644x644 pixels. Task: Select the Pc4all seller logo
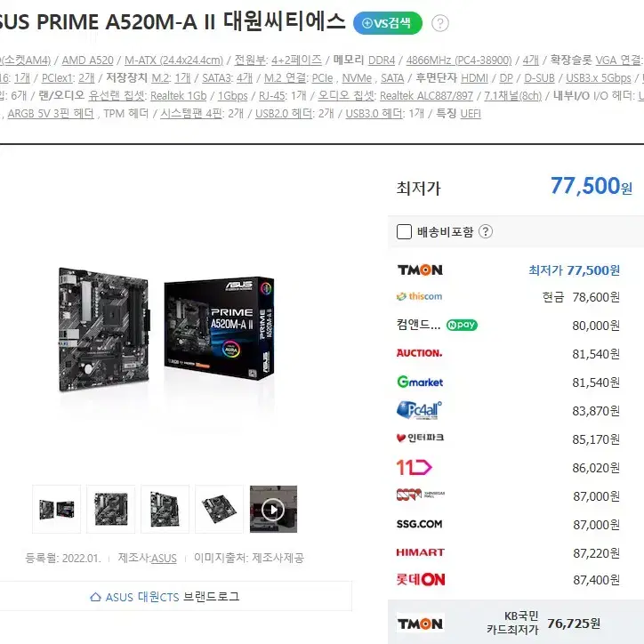coord(419,410)
